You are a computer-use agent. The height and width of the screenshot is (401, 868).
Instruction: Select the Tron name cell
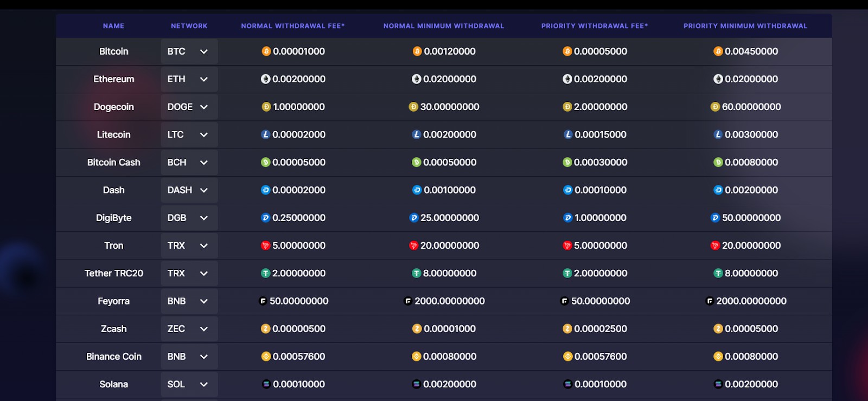tap(114, 245)
